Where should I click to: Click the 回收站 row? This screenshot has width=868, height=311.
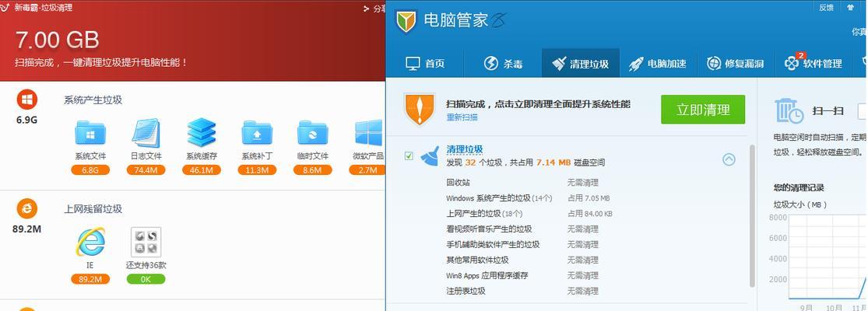coord(522,182)
